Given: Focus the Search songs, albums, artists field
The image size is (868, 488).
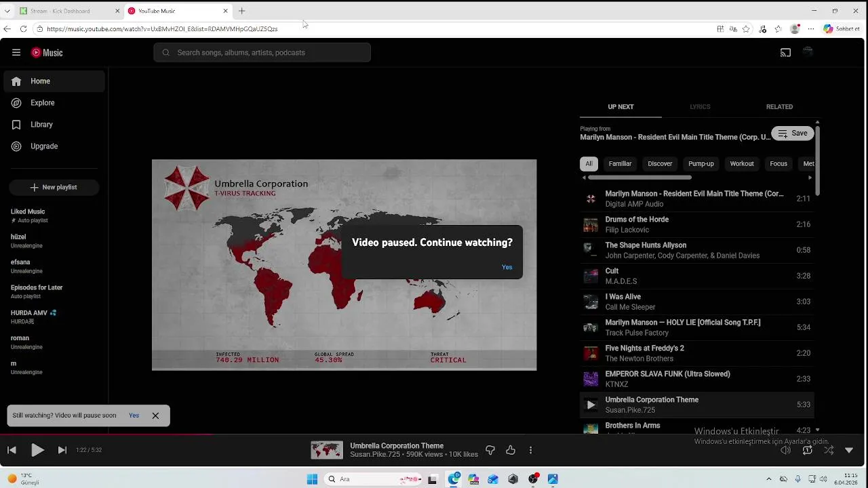Looking at the screenshot, I should [262, 52].
